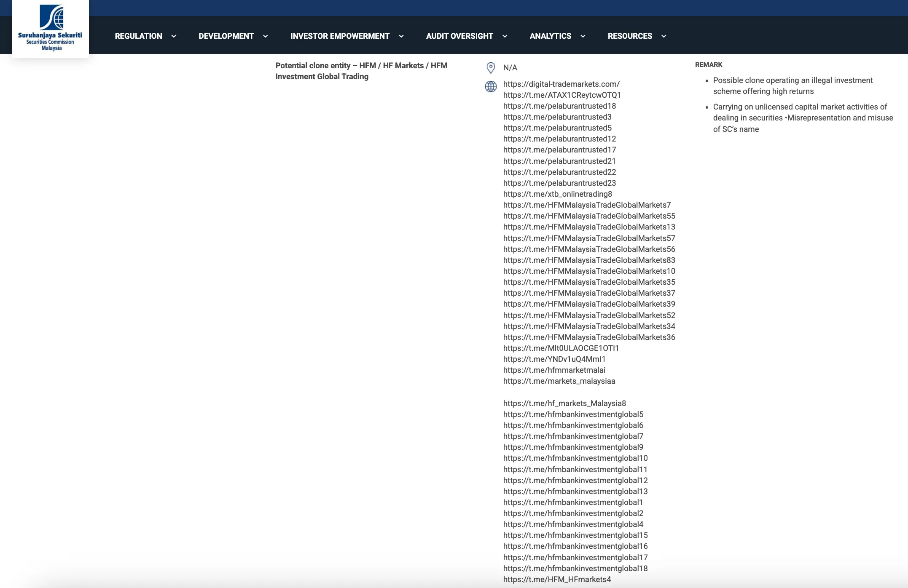Select the hfmbankinvestmentglobal7 URL
The width and height of the screenshot is (908, 588).
(x=573, y=436)
